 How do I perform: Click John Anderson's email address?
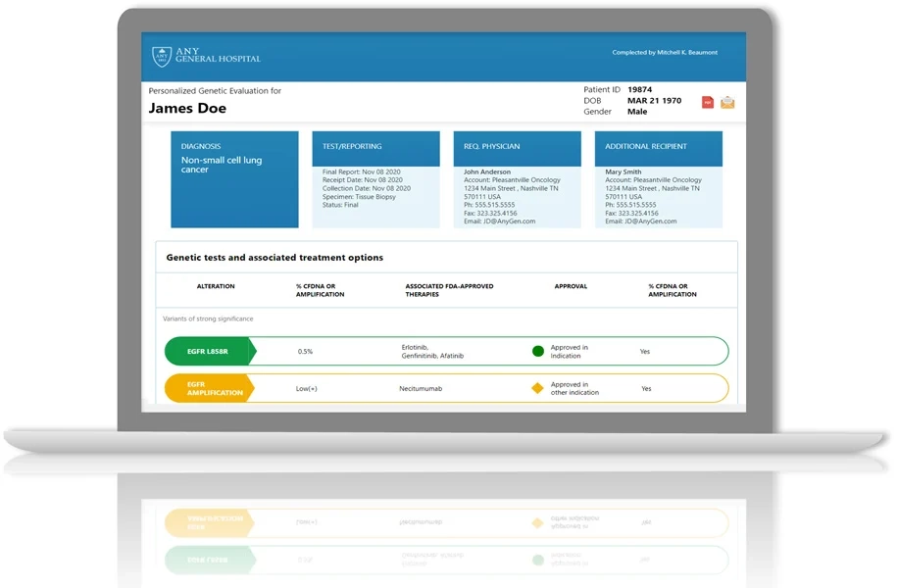tap(499, 221)
